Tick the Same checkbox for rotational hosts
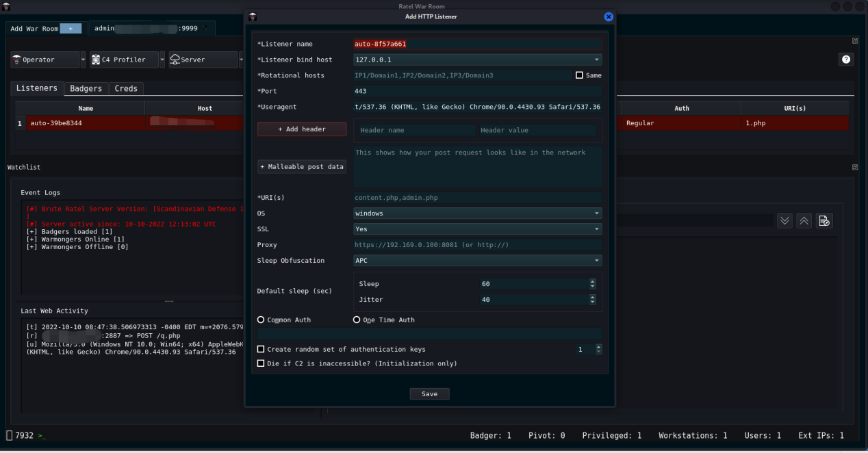The width and height of the screenshot is (868, 453). 579,75
